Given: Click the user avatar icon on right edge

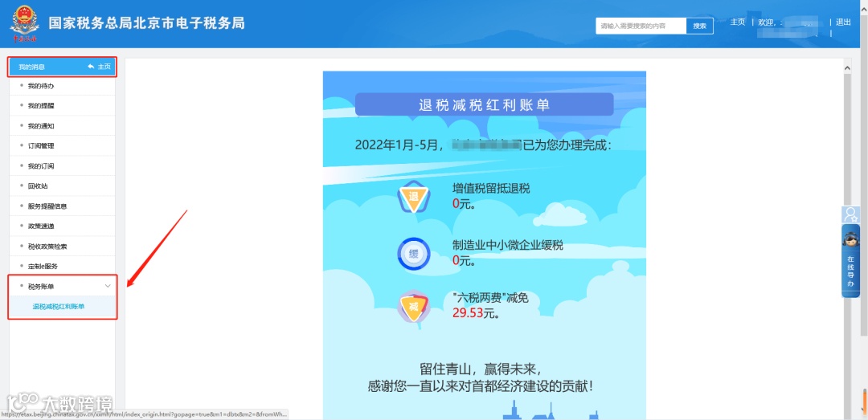Looking at the screenshot, I should point(850,214).
